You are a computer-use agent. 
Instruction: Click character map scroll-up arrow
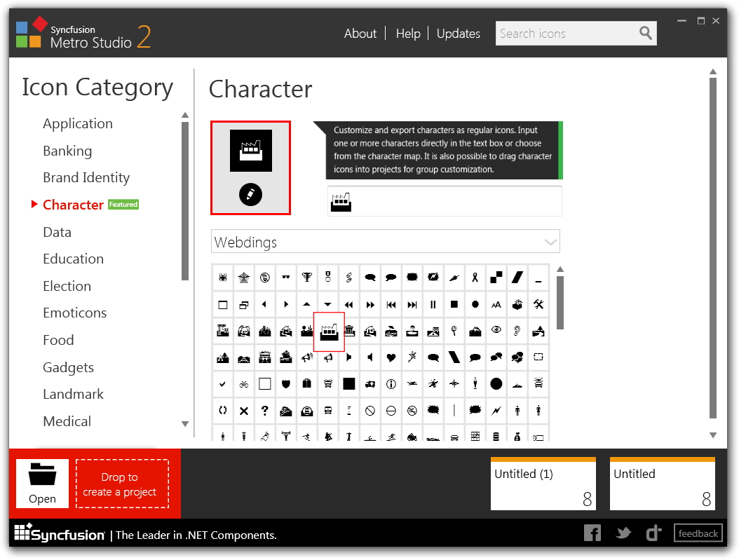[560, 269]
